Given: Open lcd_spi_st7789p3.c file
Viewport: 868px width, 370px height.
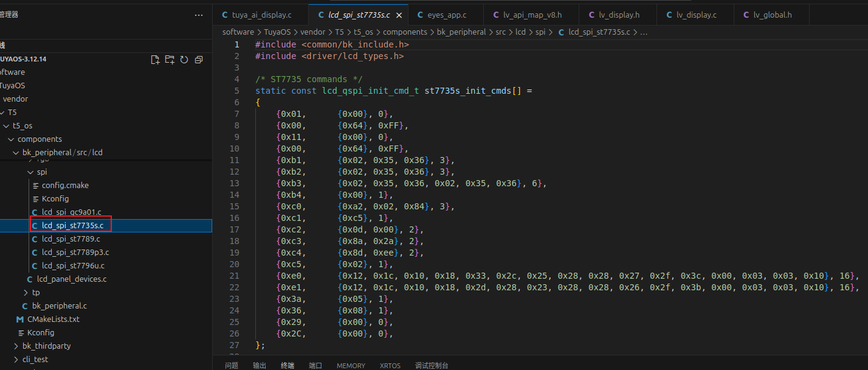Looking at the screenshot, I should [x=75, y=253].
